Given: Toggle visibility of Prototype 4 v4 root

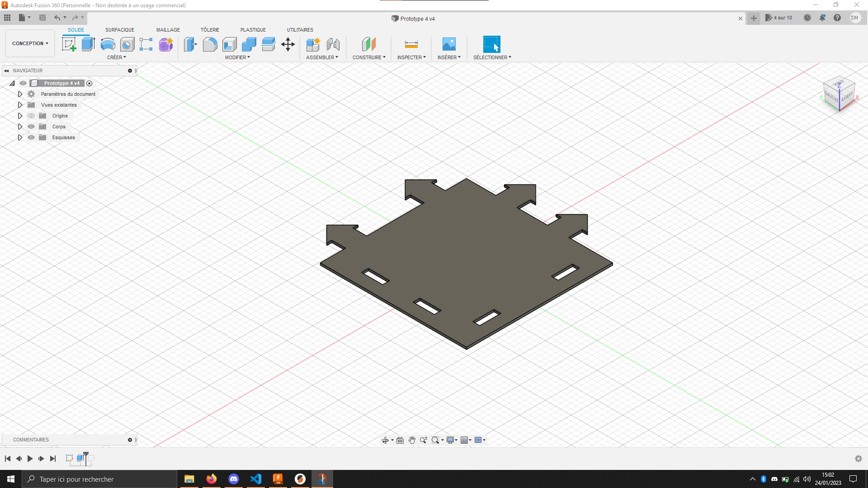Looking at the screenshot, I should 23,83.
